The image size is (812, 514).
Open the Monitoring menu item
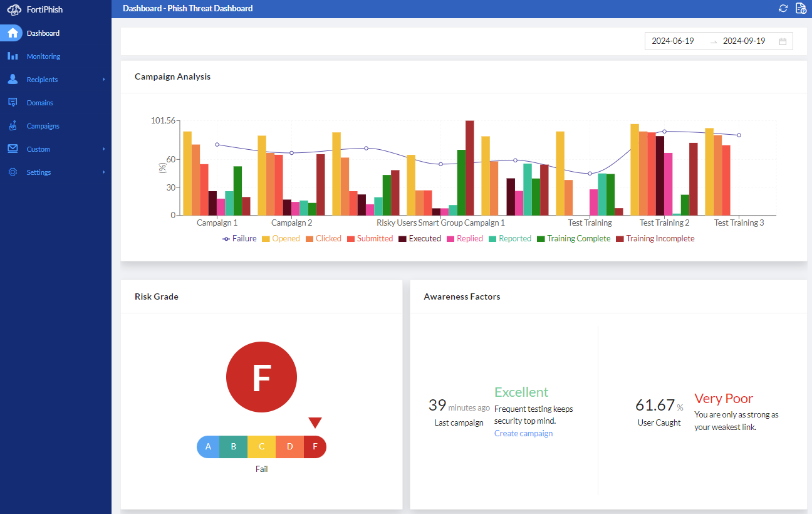click(43, 56)
